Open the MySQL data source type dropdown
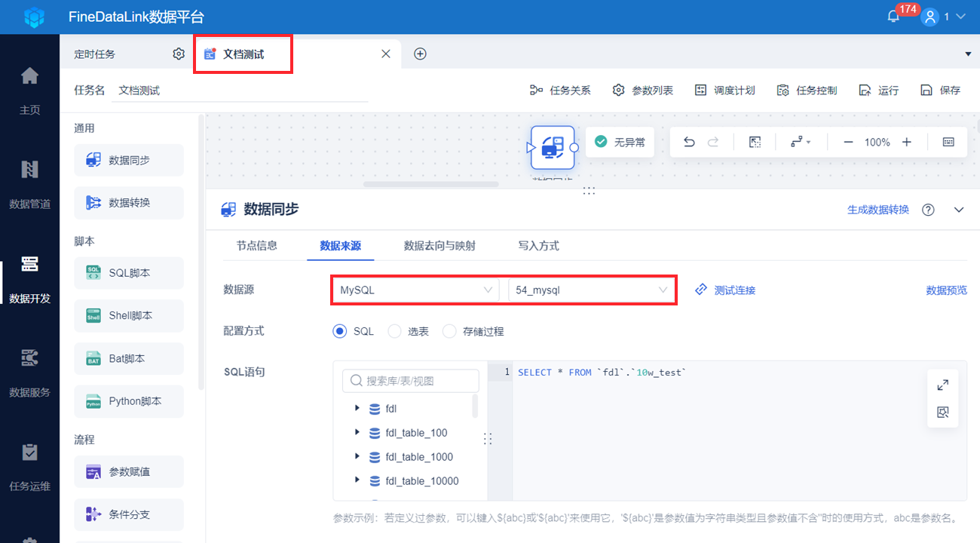This screenshot has height=543, width=980. click(415, 290)
